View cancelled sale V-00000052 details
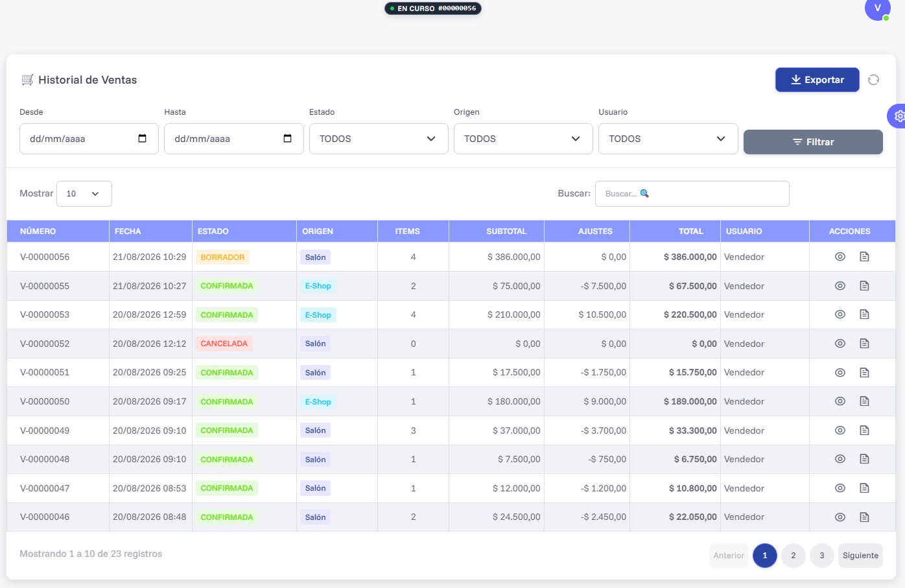Screen dimensions: 905x588 pos(840,344)
